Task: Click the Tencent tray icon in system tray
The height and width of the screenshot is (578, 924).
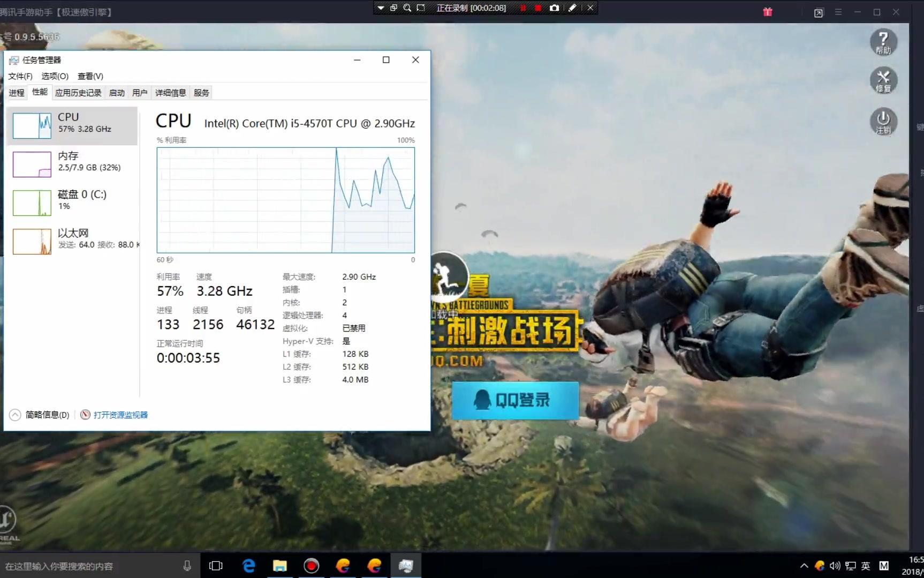Action: 820,566
